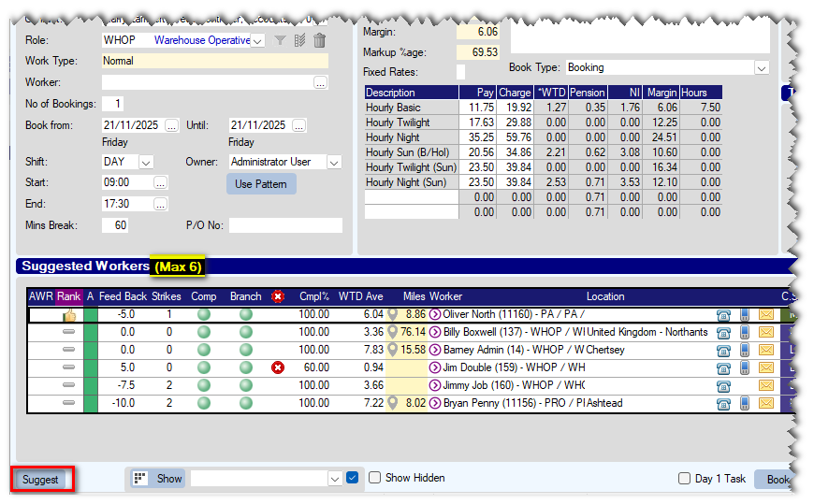Select the Hourly Twilight rate row
Viewport: 814px width, 504px height.
[x=543, y=122]
